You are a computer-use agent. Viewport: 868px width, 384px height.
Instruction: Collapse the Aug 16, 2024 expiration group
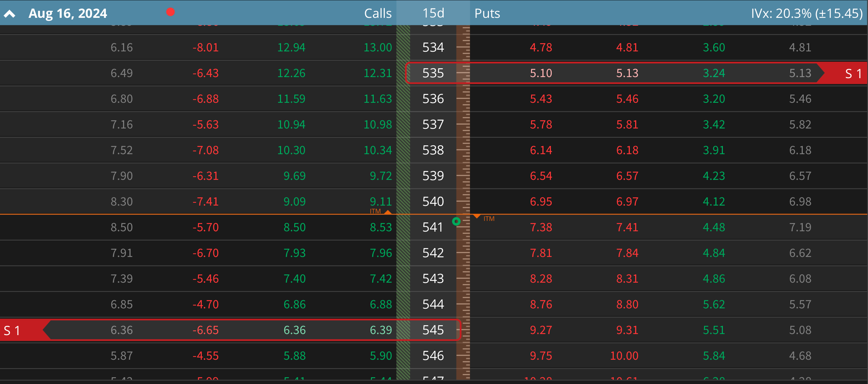pyautogui.click(x=10, y=13)
